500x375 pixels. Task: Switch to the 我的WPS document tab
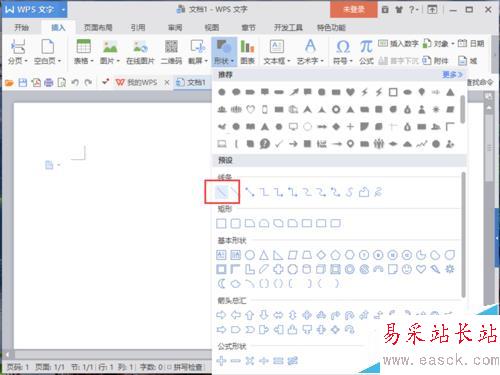(137, 82)
